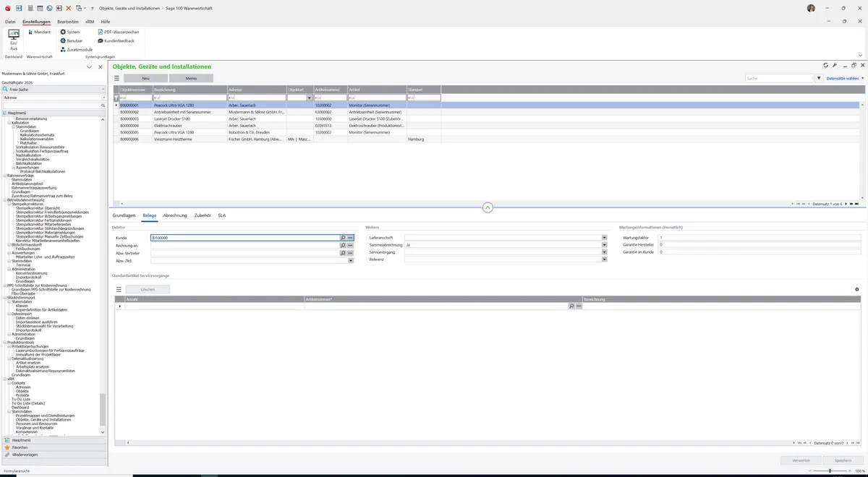Sort by the Bezeichnung column header

(x=190, y=90)
